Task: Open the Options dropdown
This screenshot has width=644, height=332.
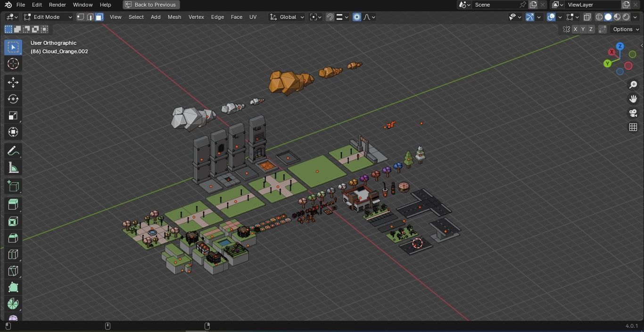Action: (626, 29)
